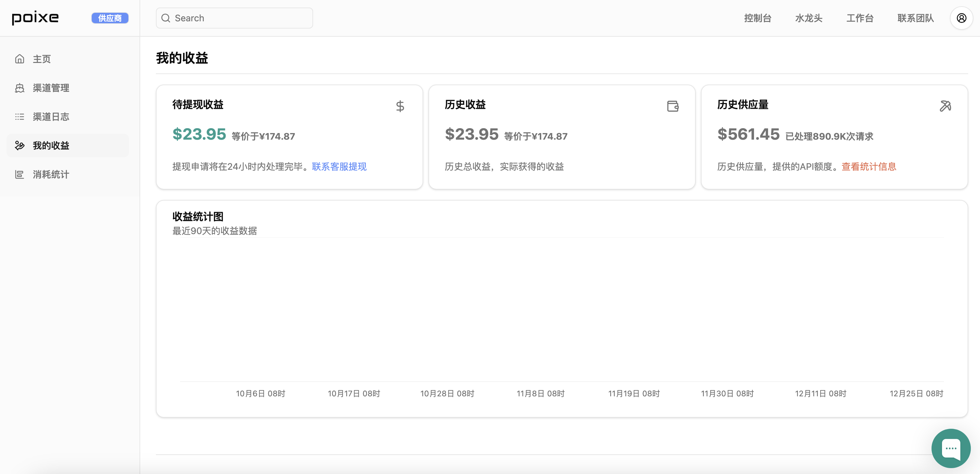This screenshot has height=474, width=980.
Task: Open 水龙头 in top navigation
Action: [808, 18]
